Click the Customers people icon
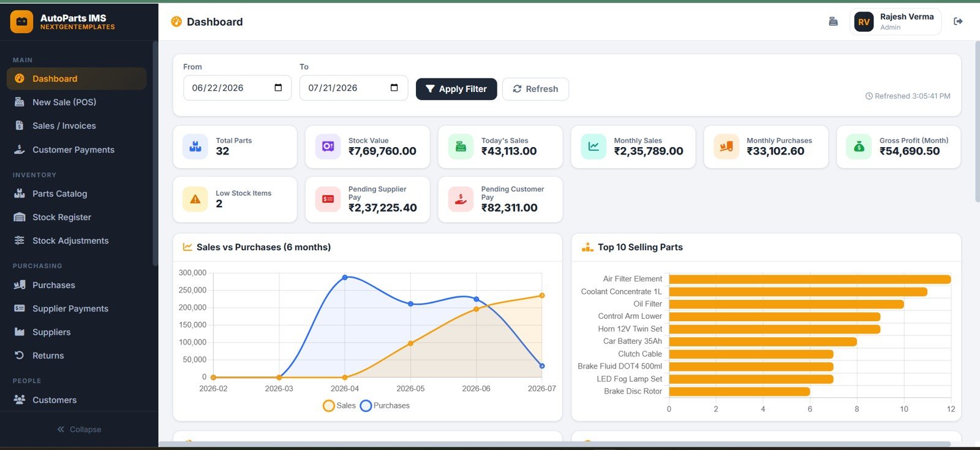The height and width of the screenshot is (450, 980). [20, 400]
